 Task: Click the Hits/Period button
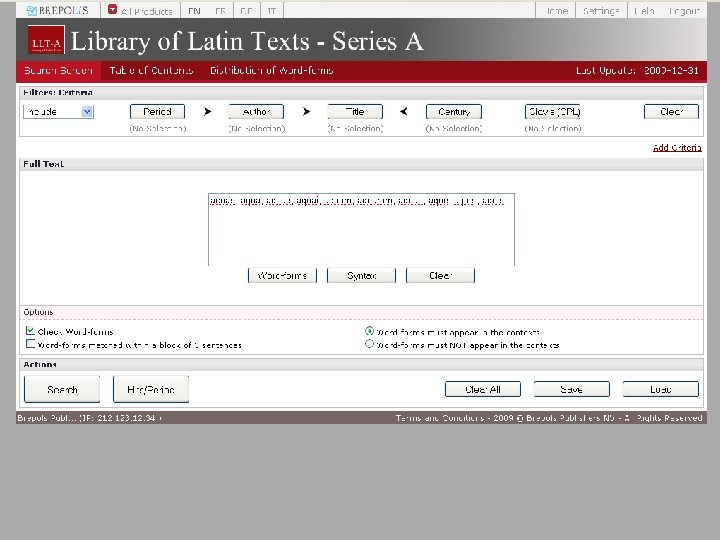click(x=151, y=389)
